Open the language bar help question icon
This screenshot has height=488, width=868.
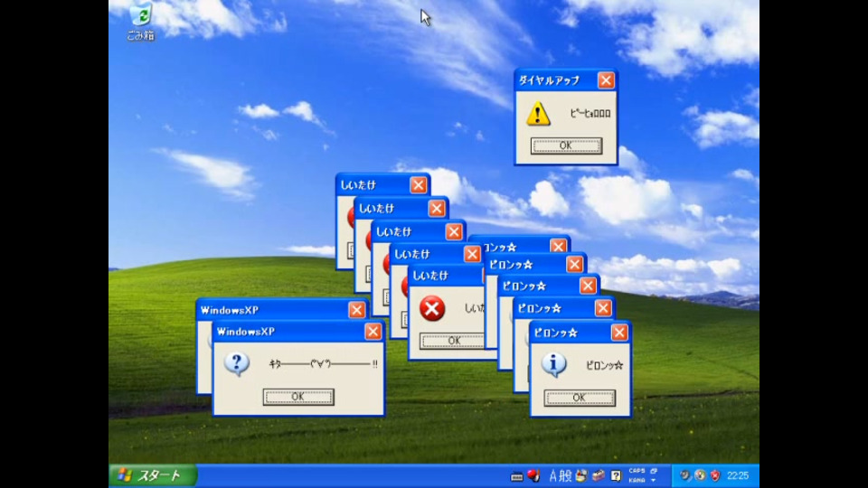click(x=616, y=475)
